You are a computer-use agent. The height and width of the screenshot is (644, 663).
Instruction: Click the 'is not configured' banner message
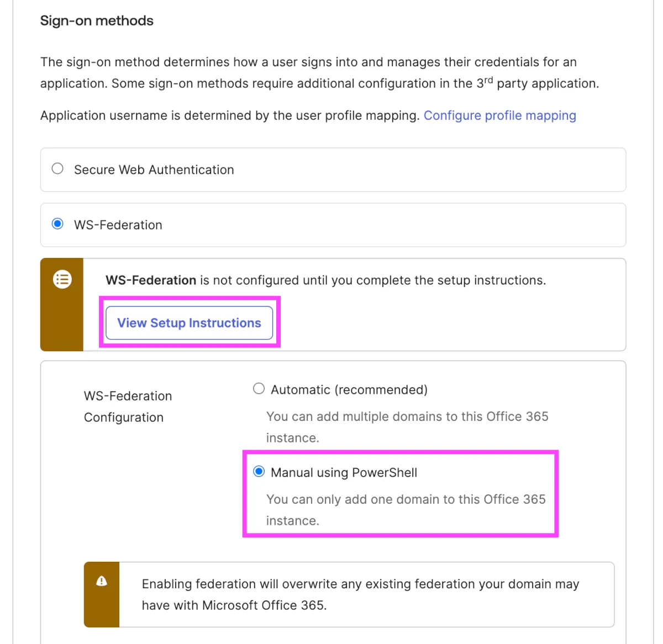click(x=325, y=280)
